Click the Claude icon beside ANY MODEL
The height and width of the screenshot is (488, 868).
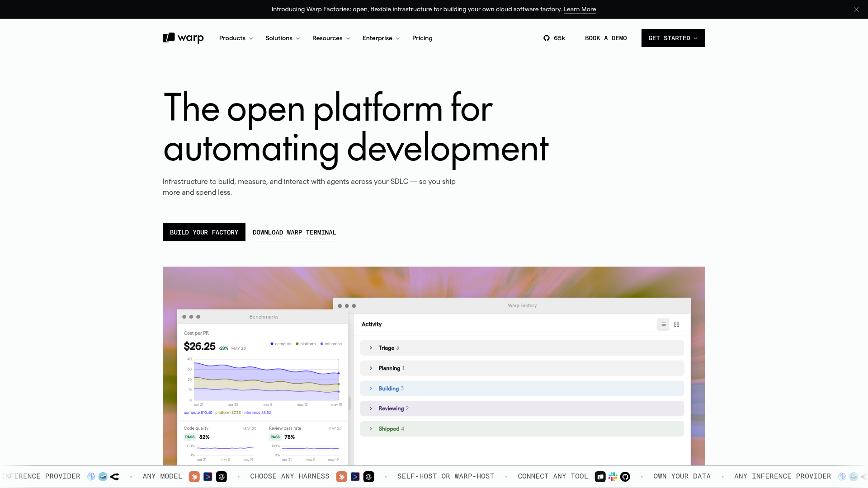[194, 477]
